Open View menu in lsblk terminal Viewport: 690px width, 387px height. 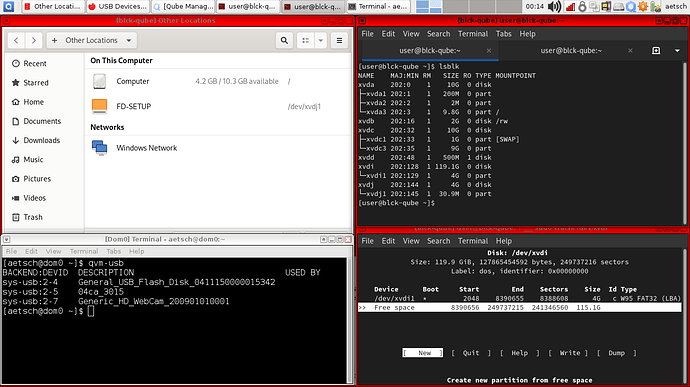(411, 34)
